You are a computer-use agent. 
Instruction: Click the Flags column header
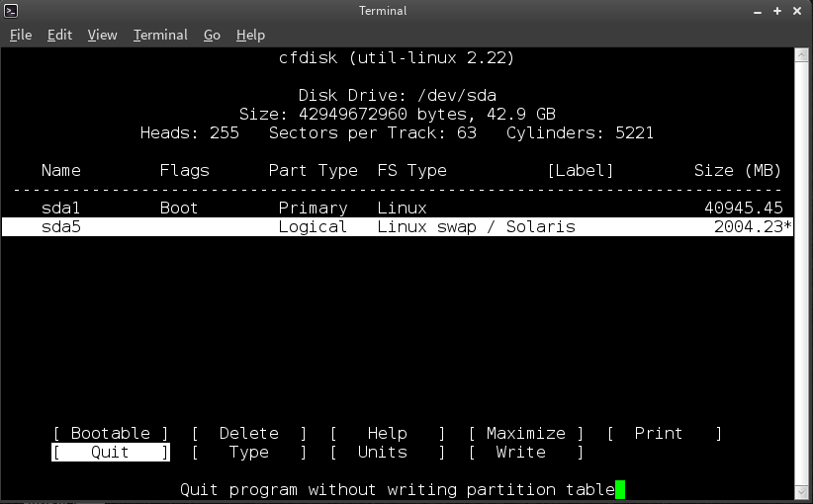[x=185, y=170]
